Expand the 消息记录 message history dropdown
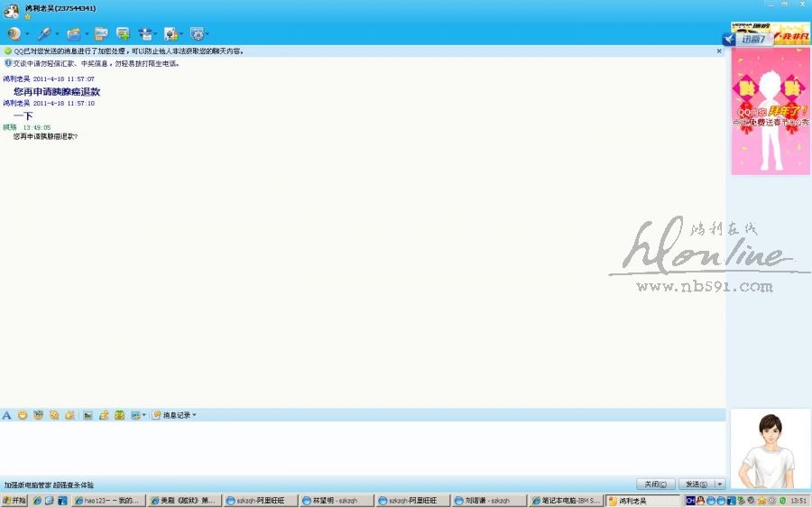Image resolution: width=812 pixels, height=508 pixels. click(194, 415)
